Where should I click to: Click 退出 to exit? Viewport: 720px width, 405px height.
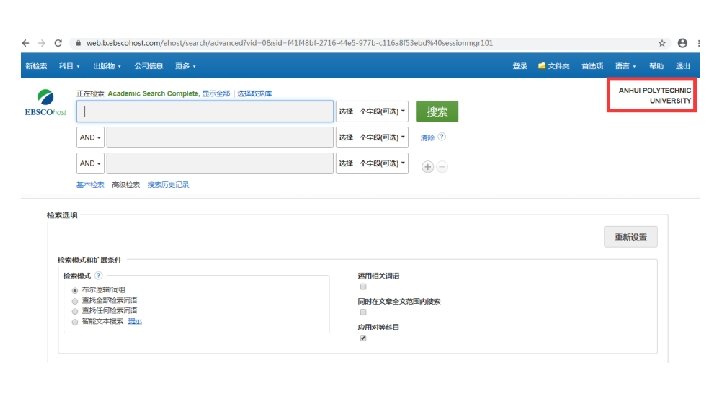click(683, 66)
